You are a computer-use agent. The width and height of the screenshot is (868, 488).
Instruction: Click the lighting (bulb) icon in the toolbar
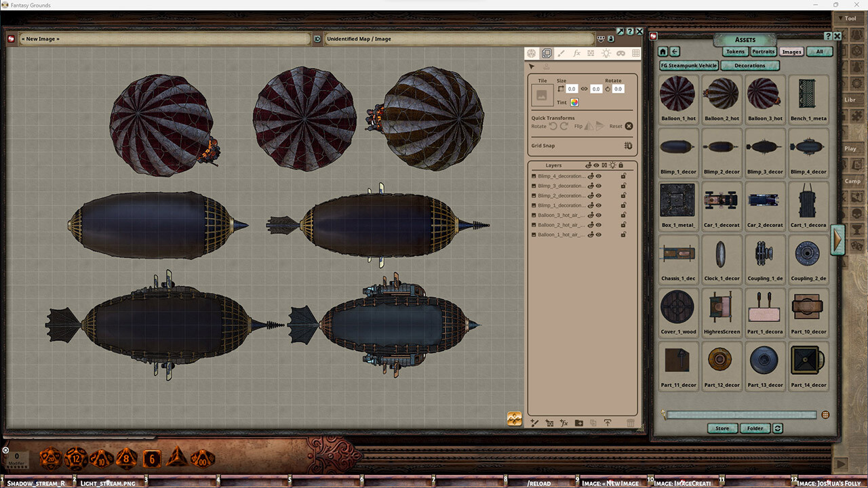click(x=606, y=53)
